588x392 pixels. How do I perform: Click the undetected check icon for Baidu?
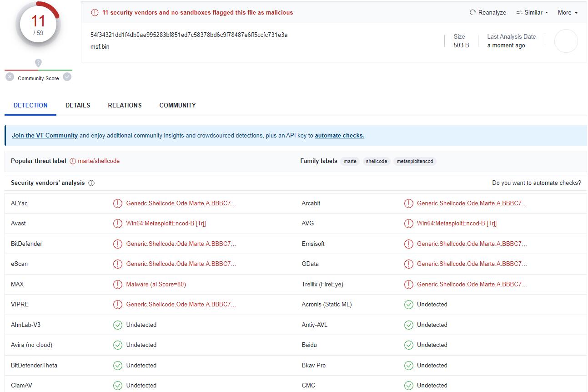point(409,345)
